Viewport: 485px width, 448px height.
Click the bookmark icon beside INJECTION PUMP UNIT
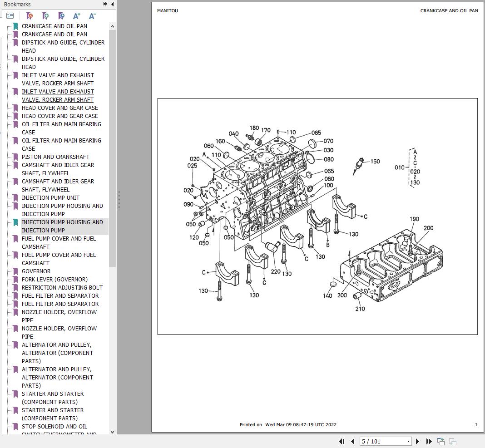(15, 198)
